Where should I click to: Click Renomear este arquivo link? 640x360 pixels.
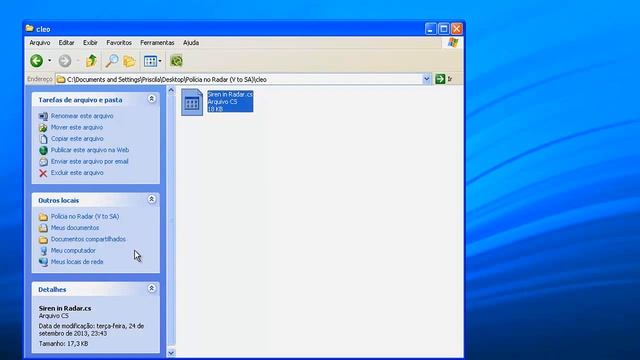point(82,116)
